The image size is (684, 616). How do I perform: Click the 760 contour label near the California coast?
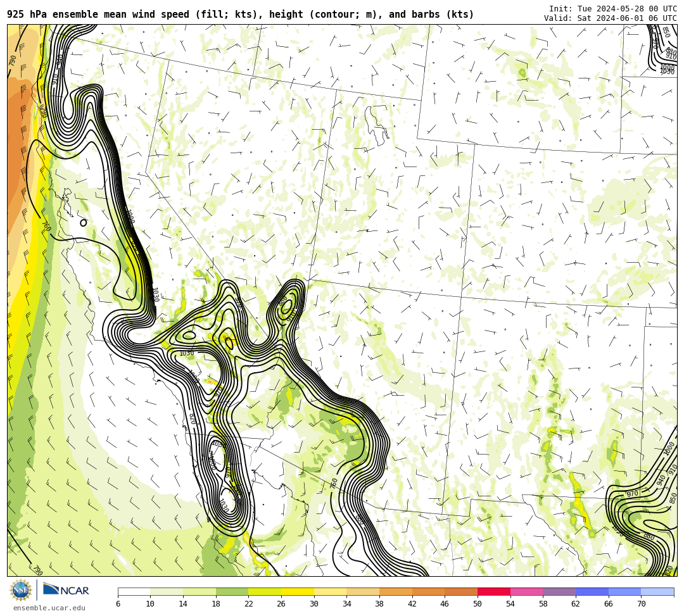point(46,227)
